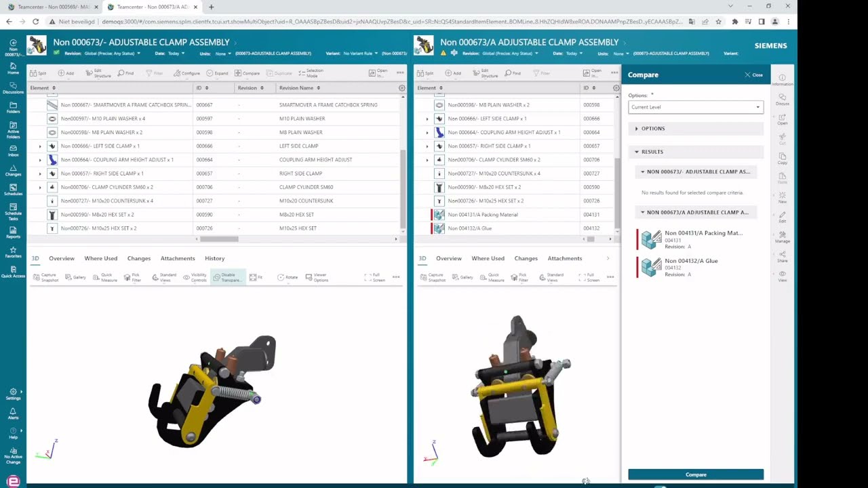Switch to Attachments tab in right pane
This screenshot has width=868, height=488.
[x=565, y=258]
